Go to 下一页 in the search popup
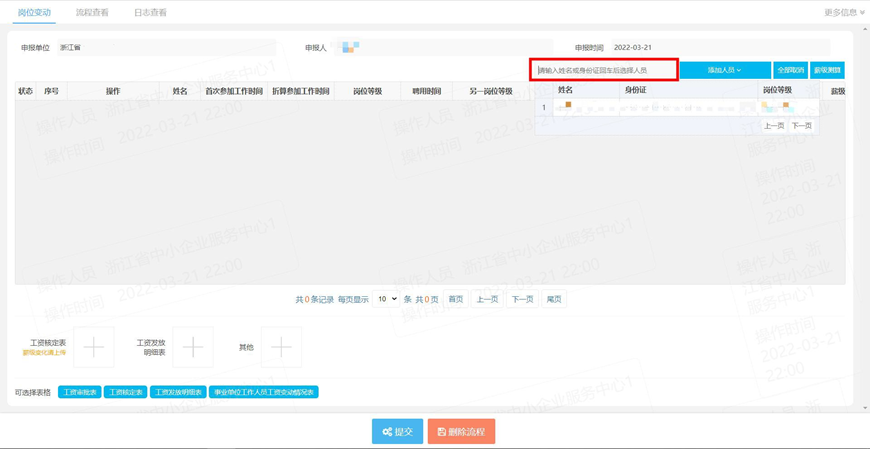The width and height of the screenshot is (870, 449). click(x=802, y=126)
